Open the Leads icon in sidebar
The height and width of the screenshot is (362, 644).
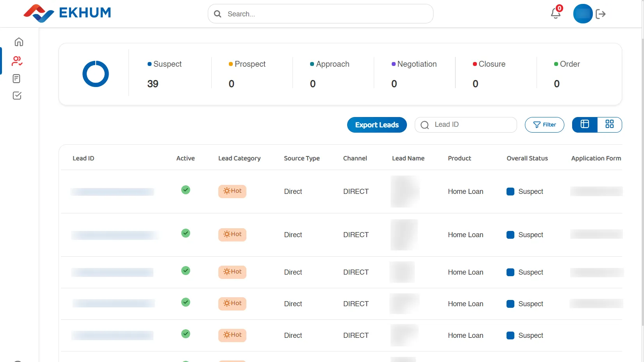17,61
